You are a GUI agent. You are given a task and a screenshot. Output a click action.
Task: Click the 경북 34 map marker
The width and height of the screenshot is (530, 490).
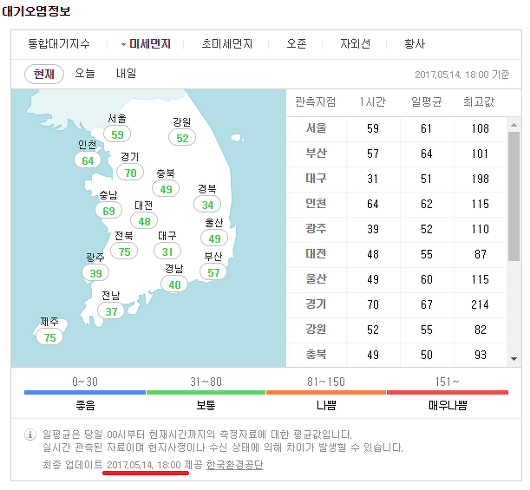tap(207, 204)
